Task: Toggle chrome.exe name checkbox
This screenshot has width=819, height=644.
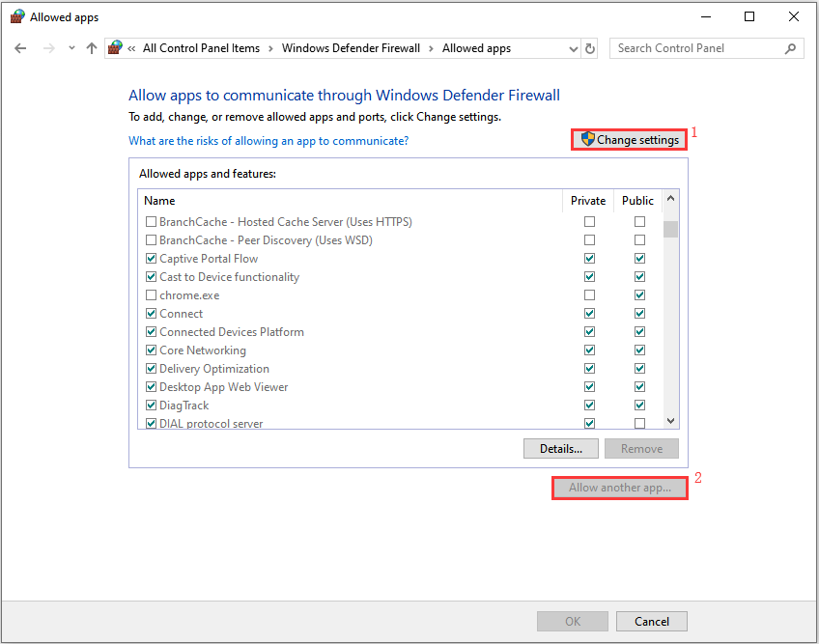Action: 151,295
